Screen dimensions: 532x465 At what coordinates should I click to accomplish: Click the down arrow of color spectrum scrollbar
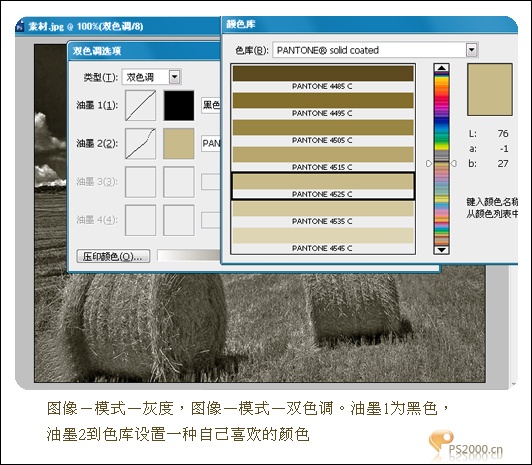[441, 250]
